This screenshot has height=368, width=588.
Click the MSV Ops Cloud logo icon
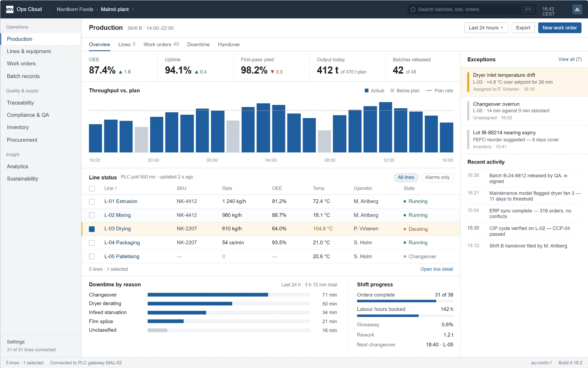pos(10,9)
